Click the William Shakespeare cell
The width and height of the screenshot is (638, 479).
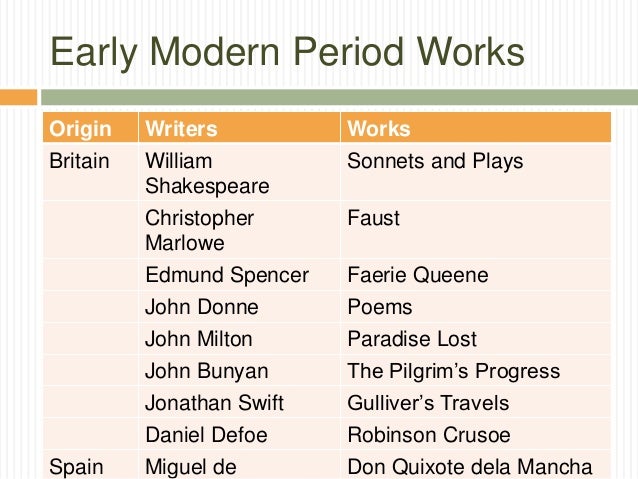[x=239, y=172]
